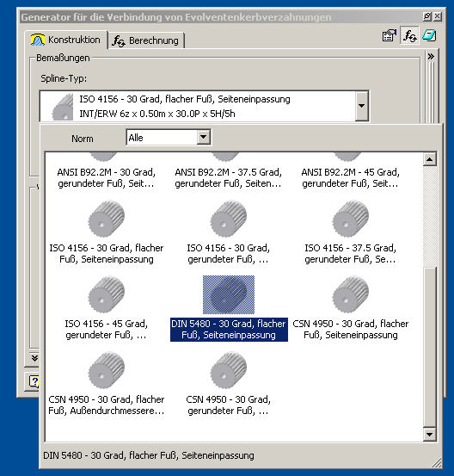
Task: Pick the CSN 4950 Außendurchmesser spline icon
Action: [x=107, y=370]
